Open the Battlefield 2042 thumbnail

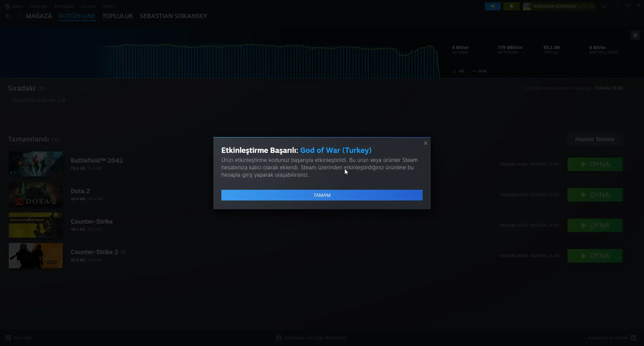tap(36, 164)
